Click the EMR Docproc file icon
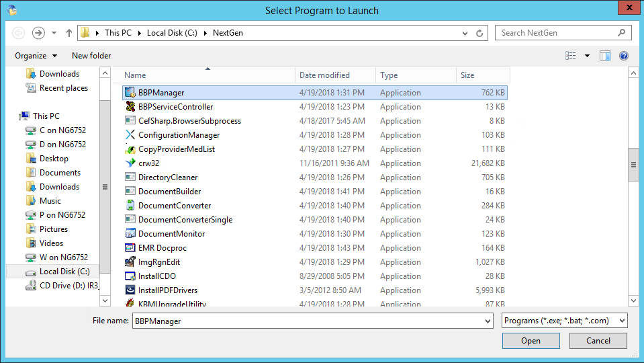 click(130, 247)
